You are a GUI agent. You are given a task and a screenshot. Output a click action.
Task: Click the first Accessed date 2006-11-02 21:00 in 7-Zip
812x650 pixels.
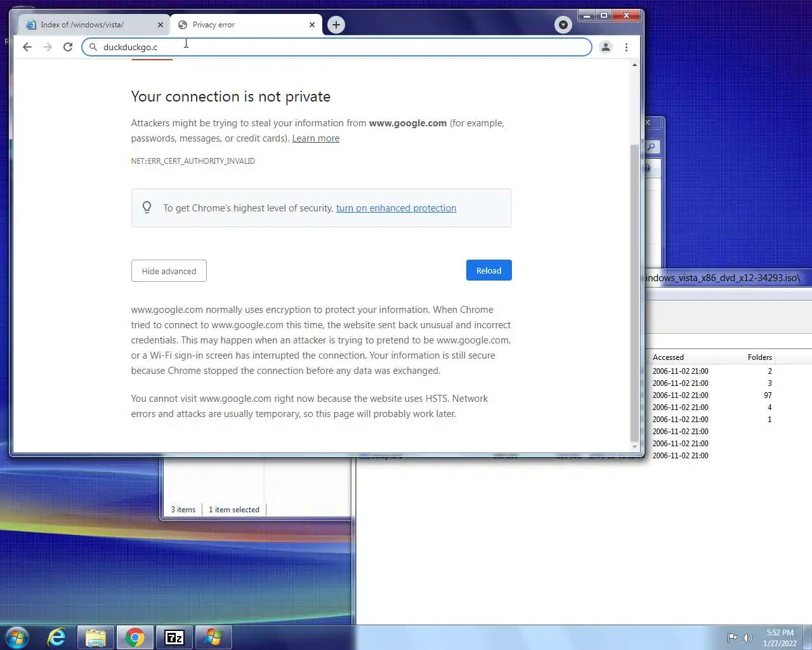(x=680, y=371)
